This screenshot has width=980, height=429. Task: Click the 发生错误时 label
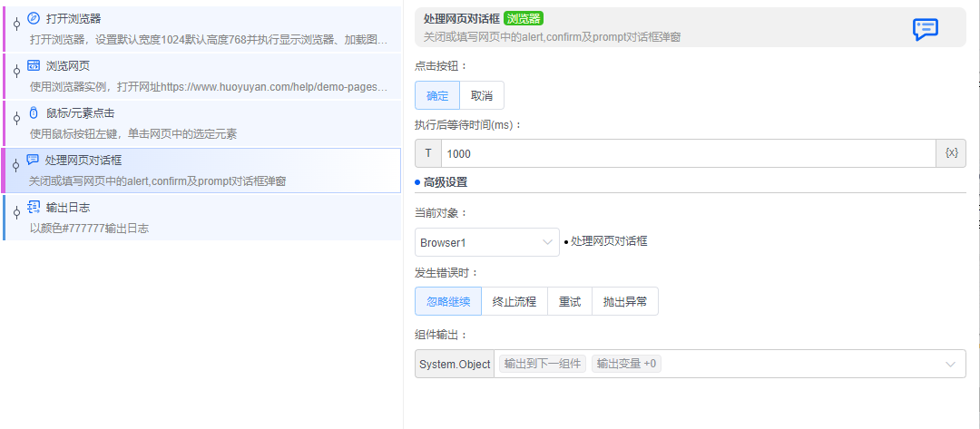pyautogui.click(x=446, y=272)
